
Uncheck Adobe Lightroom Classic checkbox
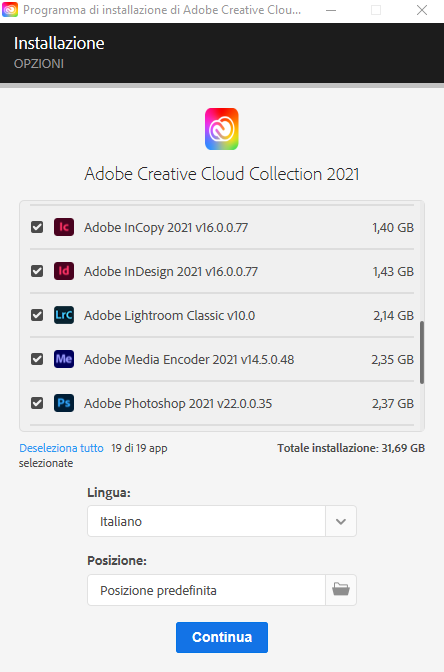[37, 315]
